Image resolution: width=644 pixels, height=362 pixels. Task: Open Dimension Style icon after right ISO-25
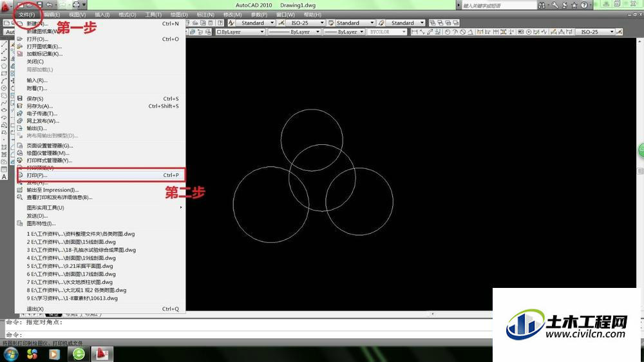pos(620,32)
